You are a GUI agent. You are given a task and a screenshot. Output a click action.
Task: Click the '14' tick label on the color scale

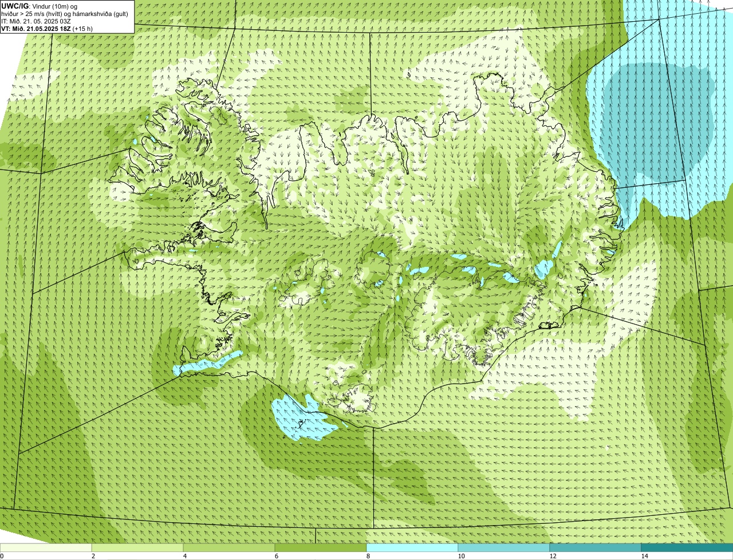644,556
